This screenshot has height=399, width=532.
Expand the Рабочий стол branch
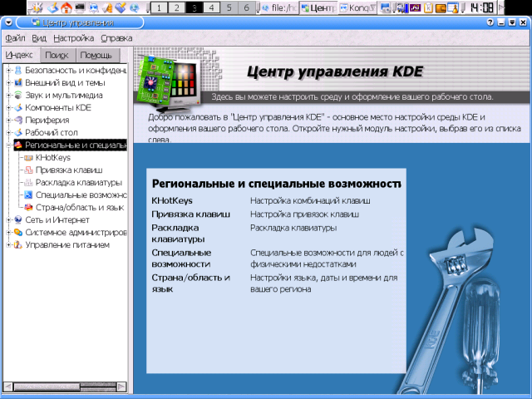[9, 133]
